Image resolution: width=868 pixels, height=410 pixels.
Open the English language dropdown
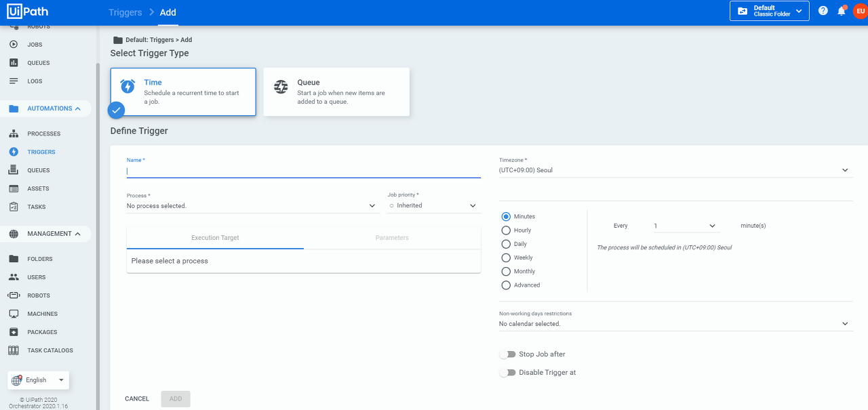39,380
